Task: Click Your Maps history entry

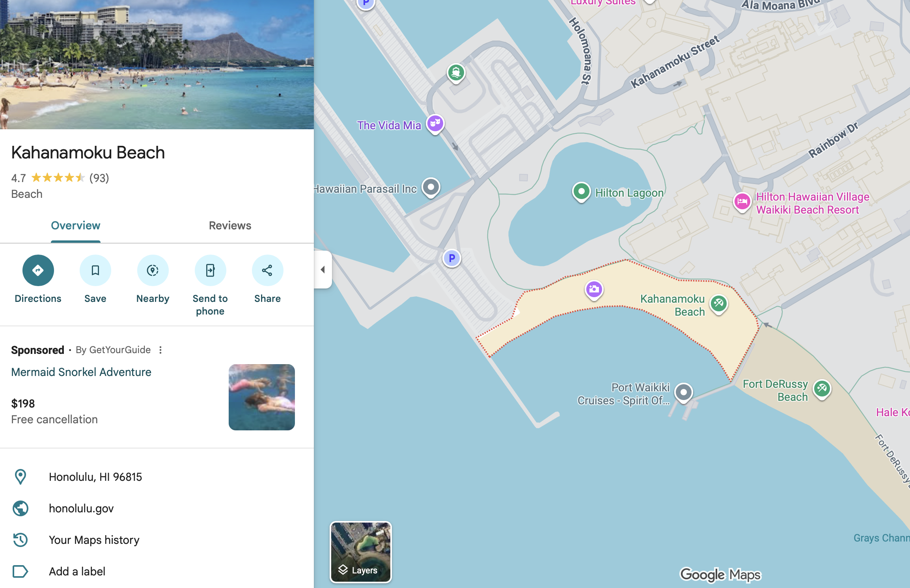Action: click(x=94, y=540)
